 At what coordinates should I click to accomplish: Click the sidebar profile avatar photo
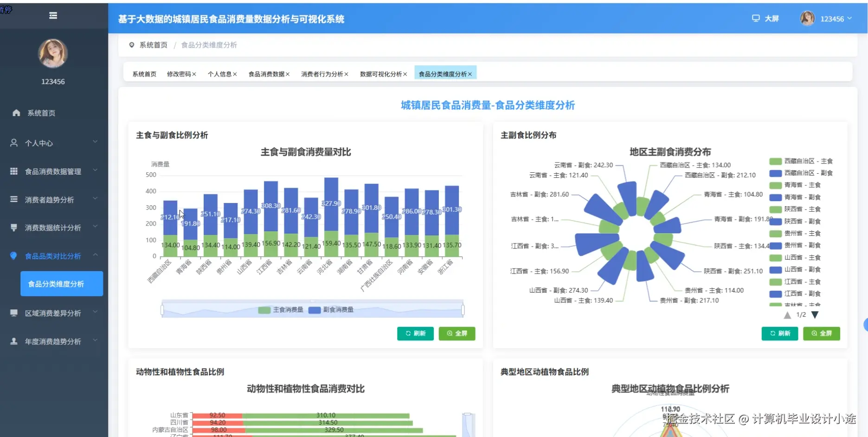[53, 53]
